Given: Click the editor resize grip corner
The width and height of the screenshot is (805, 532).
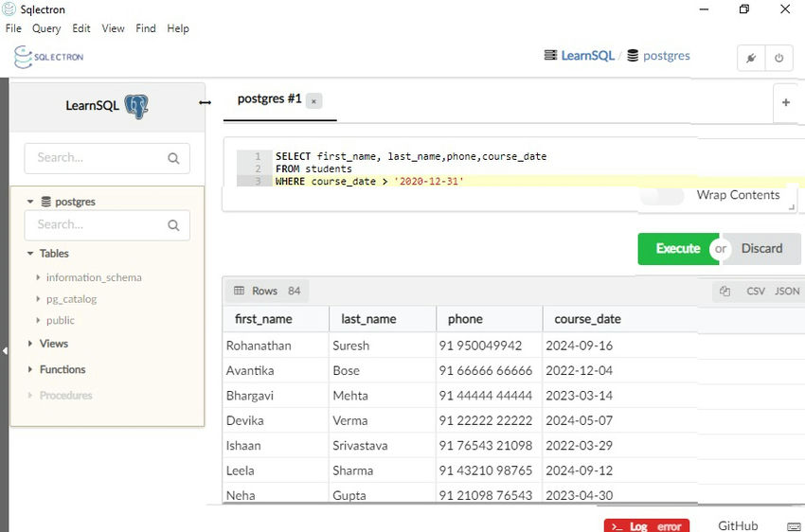Looking at the screenshot, I should click(x=792, y=206).
